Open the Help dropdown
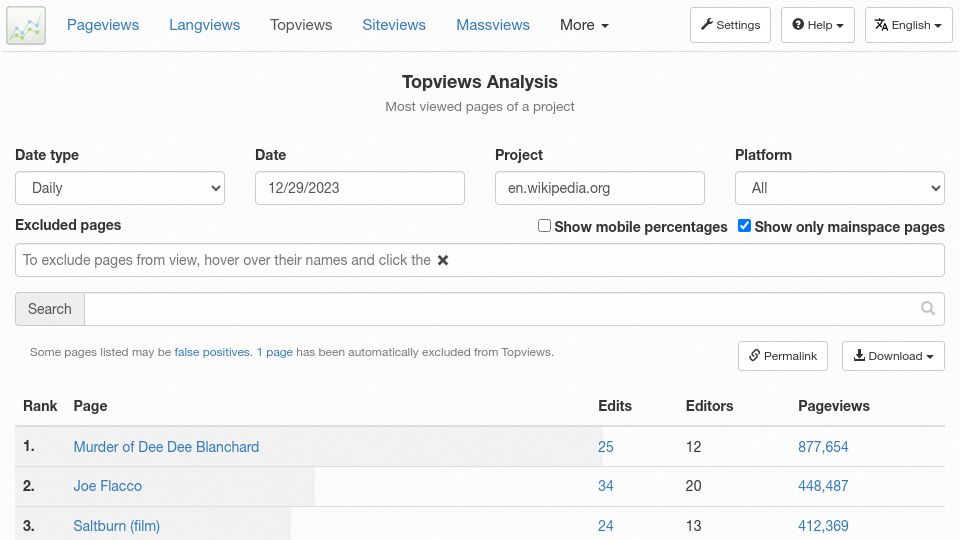This screenshot has width=960, height=540. (x=817, y=25)
